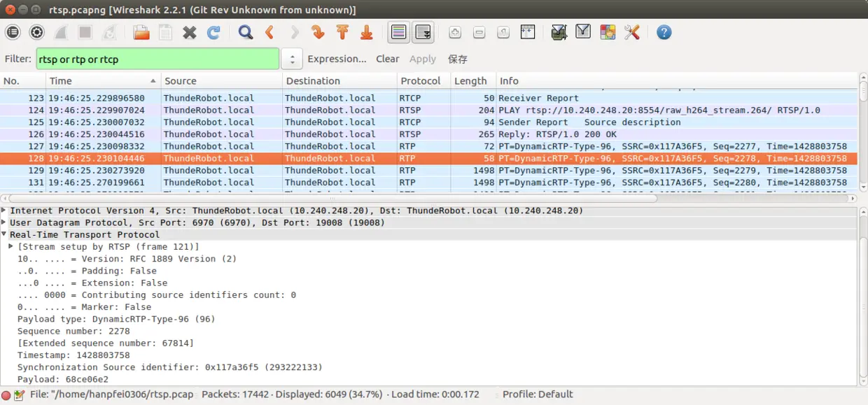Screen dimensions: 868x405
Task: Sort by the Destination column header
Action: pos(340,80)
